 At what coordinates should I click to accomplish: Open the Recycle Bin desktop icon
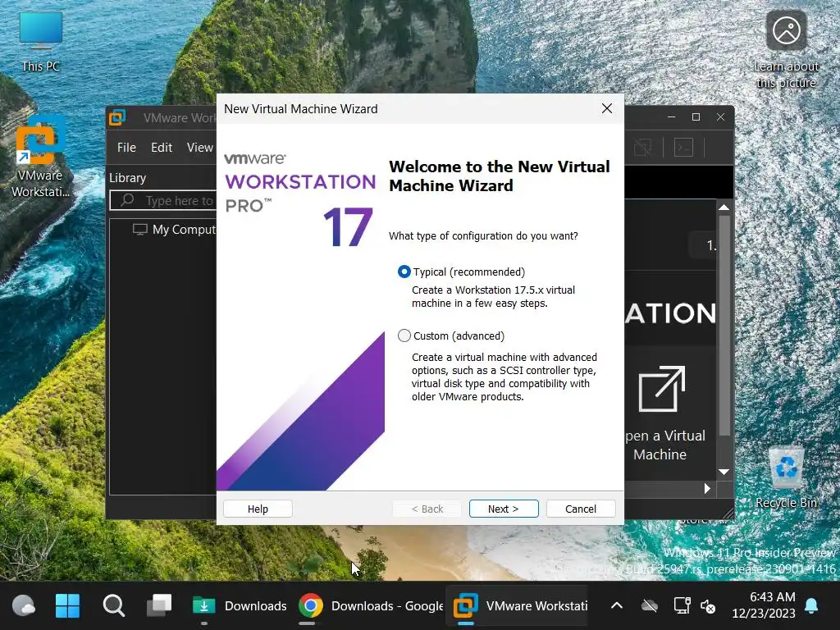(786, 478)
